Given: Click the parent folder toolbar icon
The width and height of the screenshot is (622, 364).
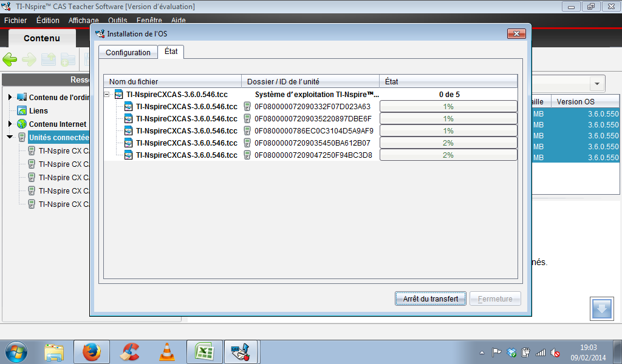Looking at the screenshot, I should (49, 59).
